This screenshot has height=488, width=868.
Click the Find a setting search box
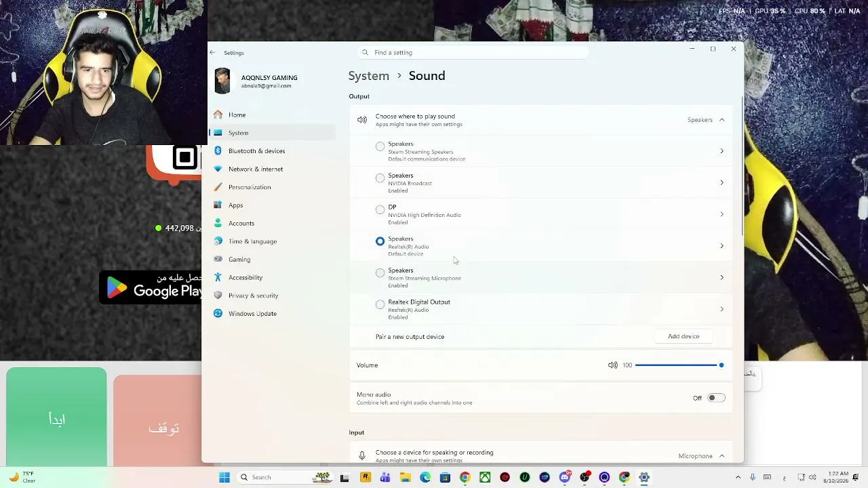473,52
